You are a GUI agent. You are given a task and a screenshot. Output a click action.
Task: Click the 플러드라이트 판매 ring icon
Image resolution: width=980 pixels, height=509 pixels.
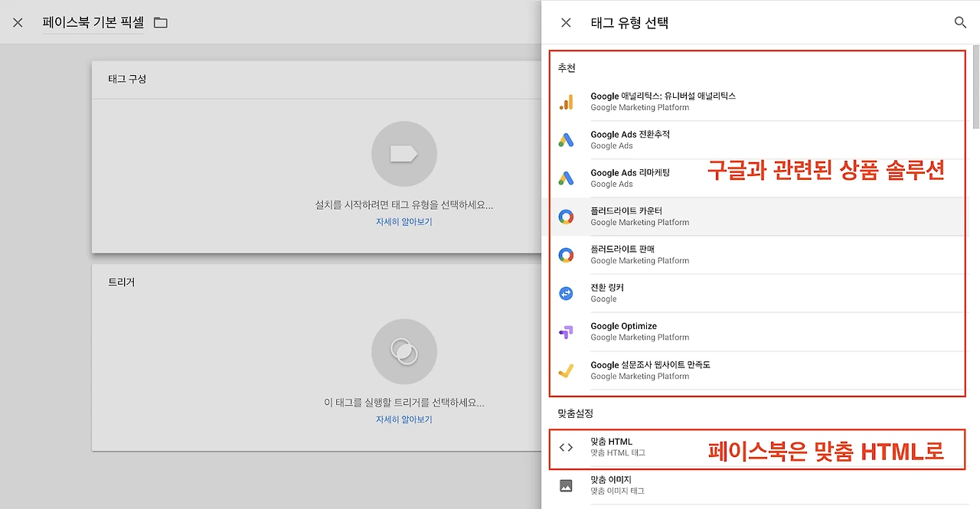[566, 255]
